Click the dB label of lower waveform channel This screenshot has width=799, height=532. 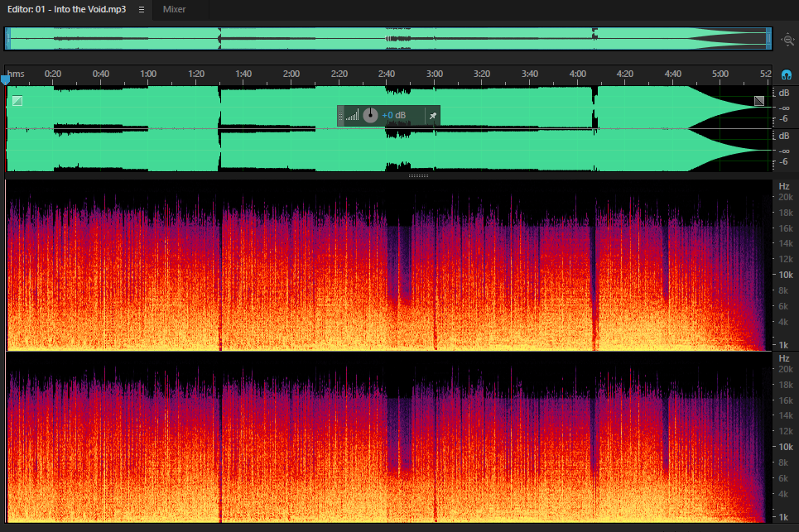point(784,136)
